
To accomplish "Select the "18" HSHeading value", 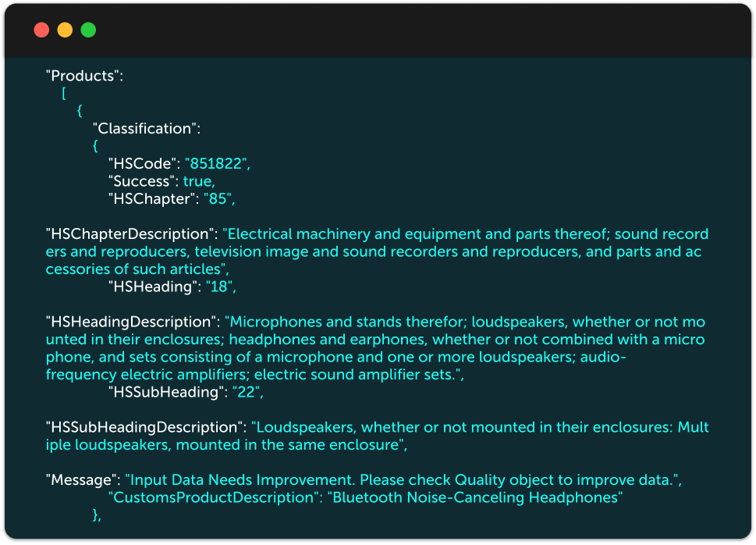I will coord(219,287).
